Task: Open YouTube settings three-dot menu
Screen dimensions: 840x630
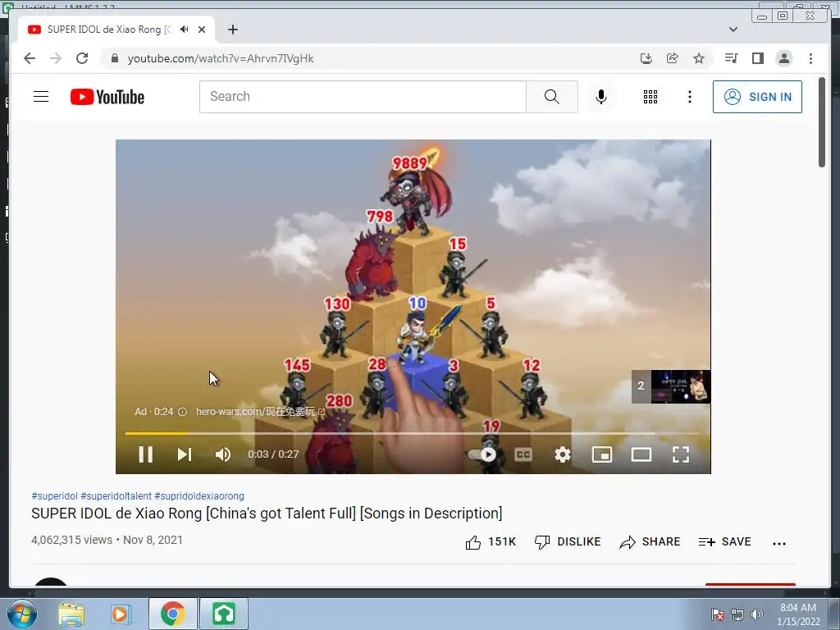Action: pyautogui.click(x=690, y=97)
